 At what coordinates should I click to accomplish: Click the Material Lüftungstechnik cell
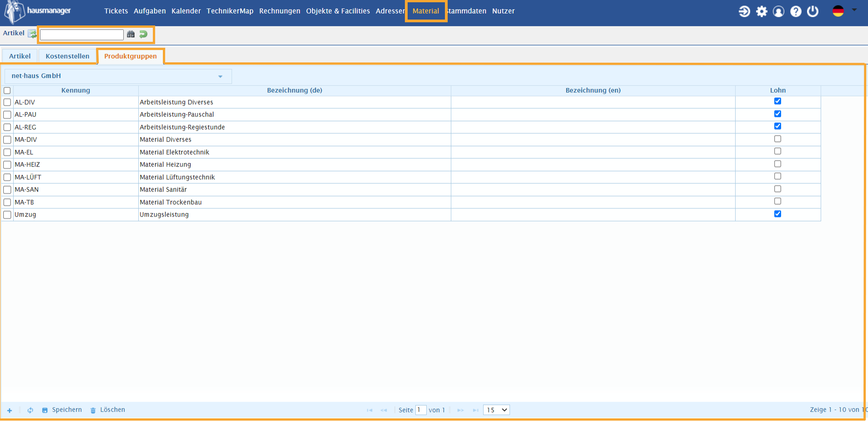[295, 177]
